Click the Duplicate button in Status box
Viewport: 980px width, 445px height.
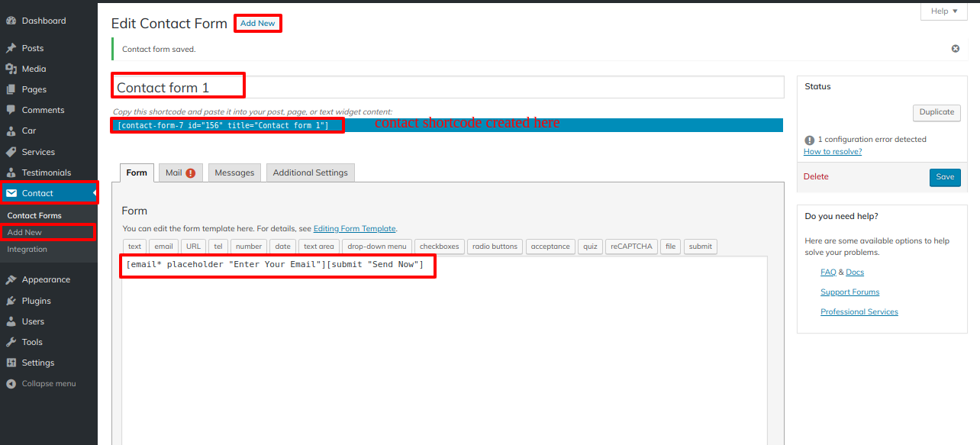936,112
